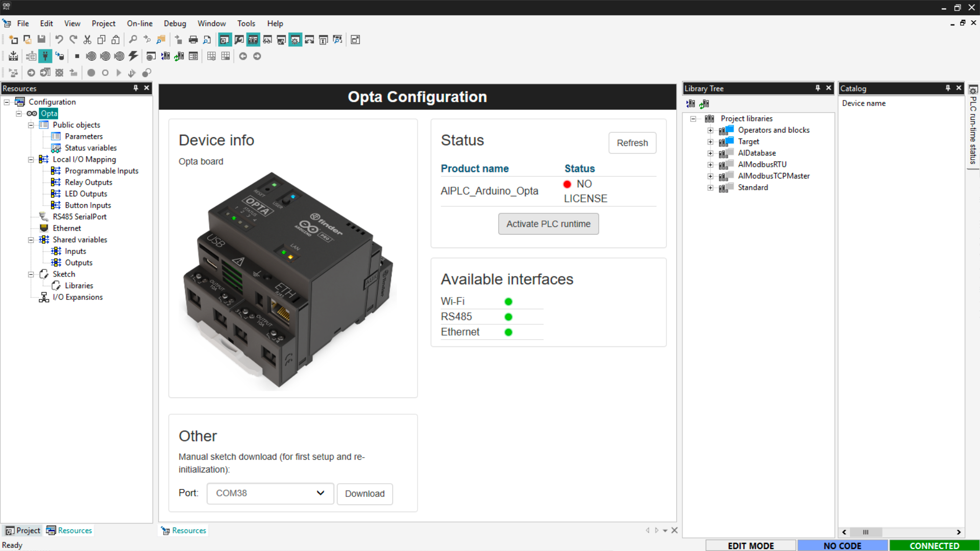Click the Save icon in toolbar
The height and width of the screenshot is (551, 980).
click(x=41, y=40)
